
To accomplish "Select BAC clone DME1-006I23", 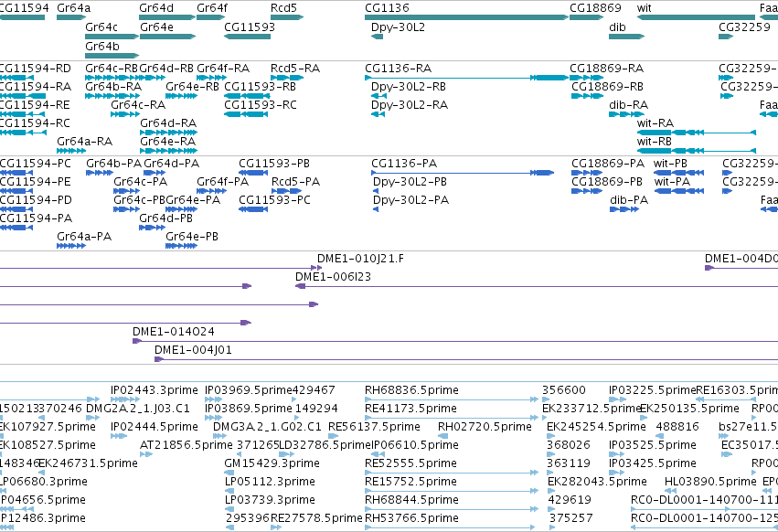I will pyautogui.click(x=537, y=286).
